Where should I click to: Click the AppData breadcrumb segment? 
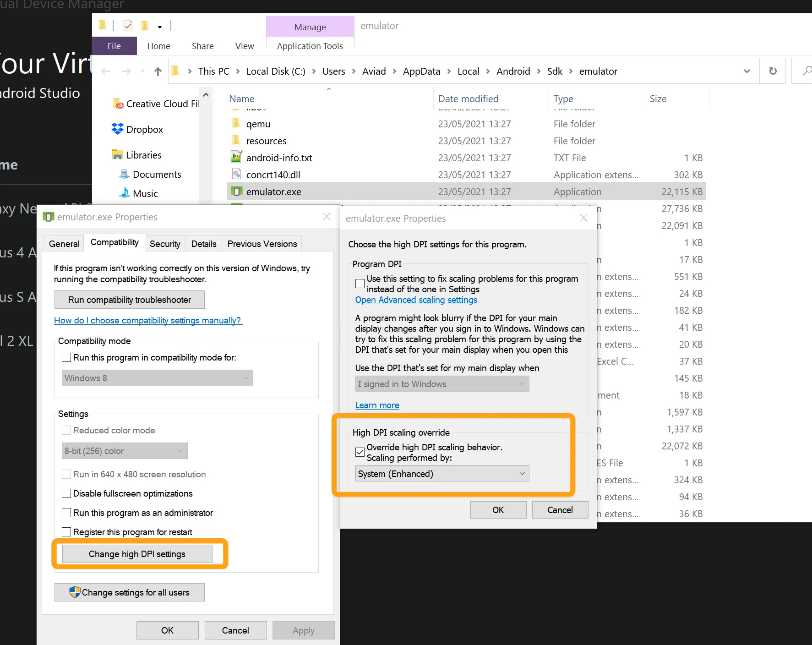tap(422, 71)
